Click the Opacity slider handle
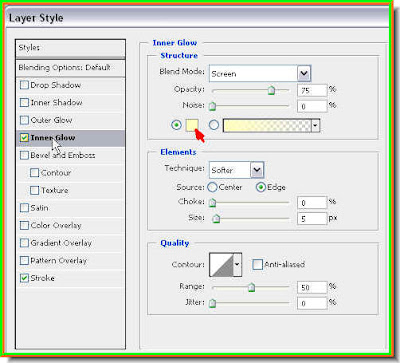Image resolution: width=400 pixels, height=363 pixels. click(272, 90)
